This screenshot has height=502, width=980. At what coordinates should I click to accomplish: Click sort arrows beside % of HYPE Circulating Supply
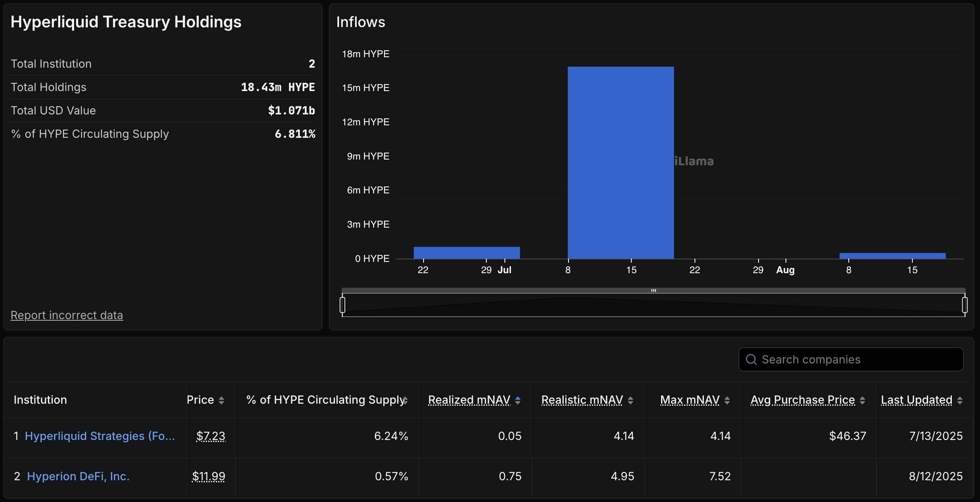[x=405, y=400]
